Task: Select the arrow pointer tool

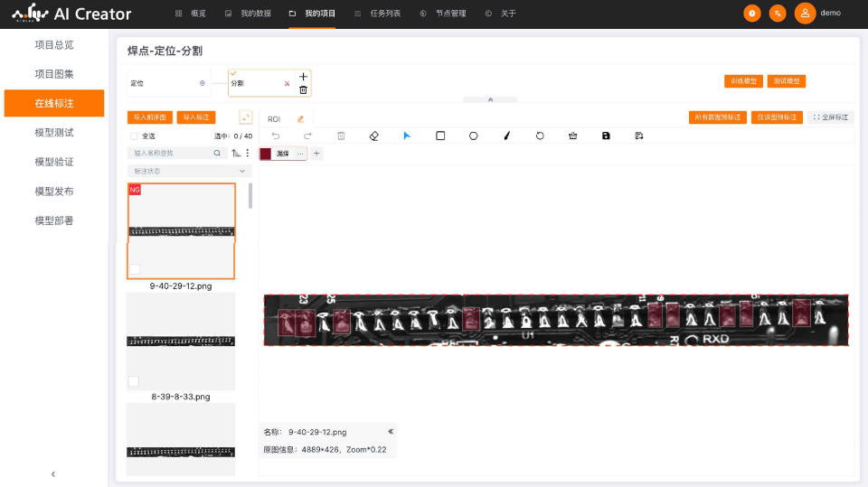Action: tap(407, 136)
